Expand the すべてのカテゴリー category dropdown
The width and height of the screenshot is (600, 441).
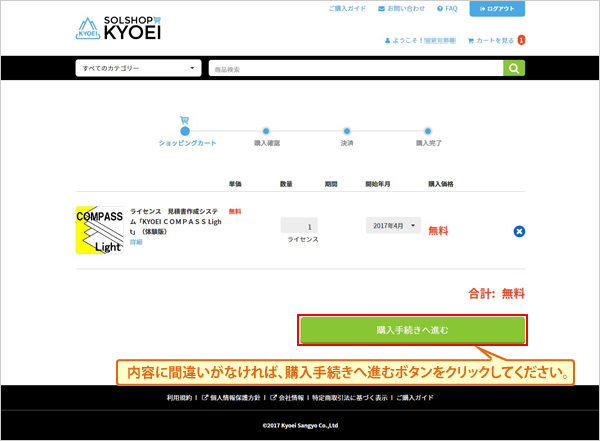pos(139,68)
